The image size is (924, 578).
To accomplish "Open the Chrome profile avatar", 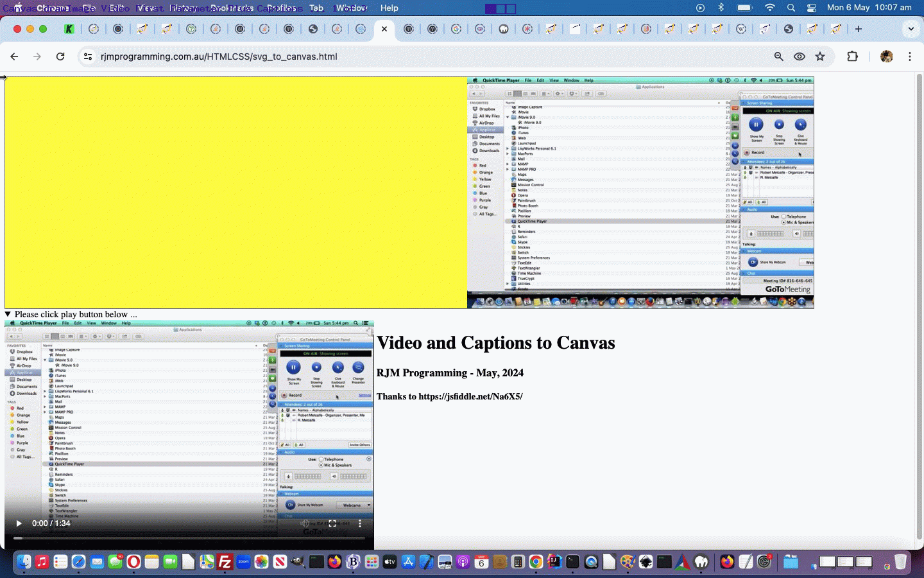I will (x=887, y=57).
